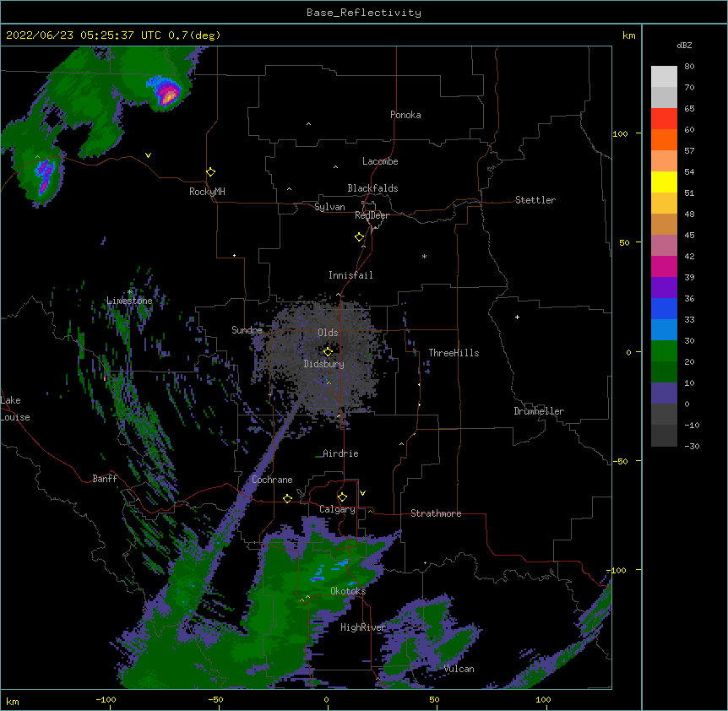Click the 42 dBZ magenta legend swatch
Screen dimensions: 728x711
(x=664, y=266)
